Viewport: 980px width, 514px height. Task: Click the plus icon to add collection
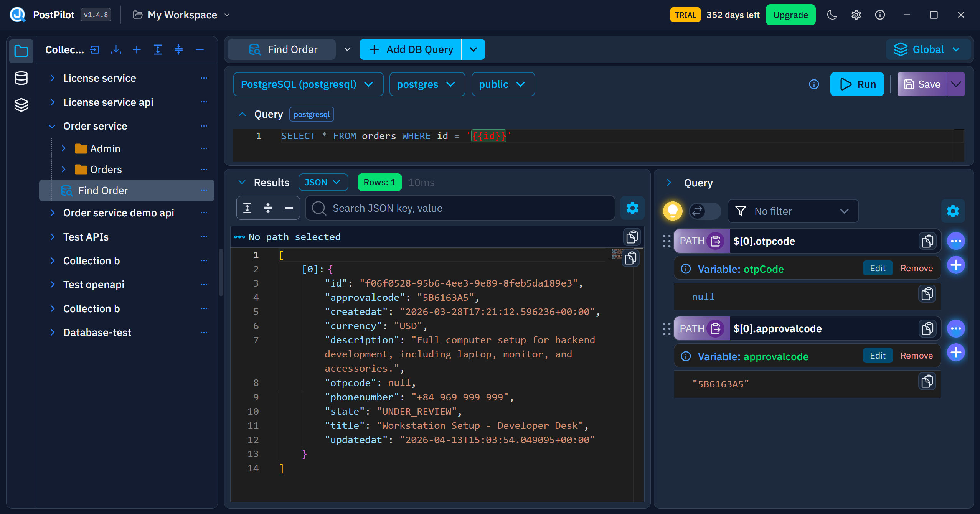(137, 49)
